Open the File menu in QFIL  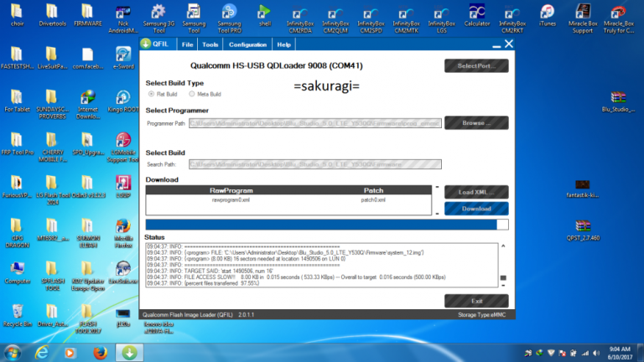187,44
